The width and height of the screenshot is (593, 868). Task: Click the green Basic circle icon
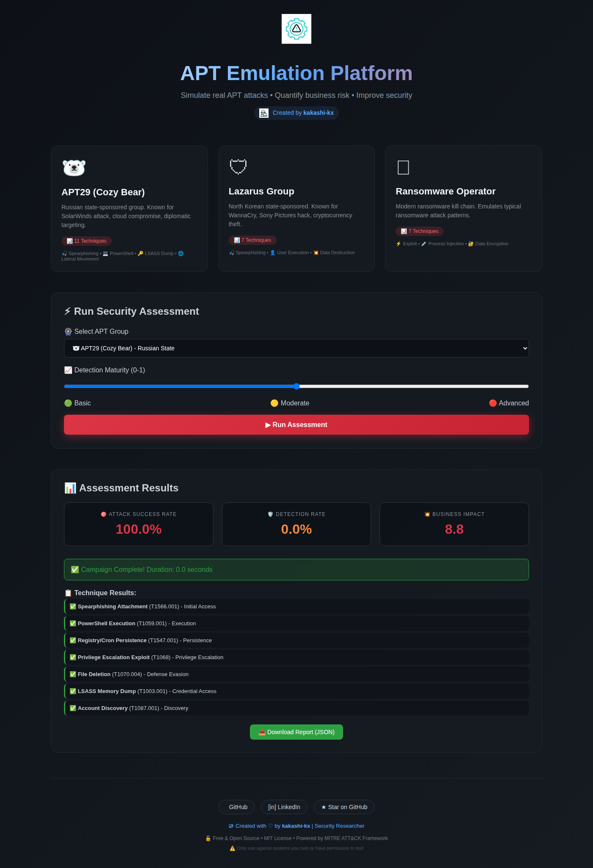(x=68, y=403)
